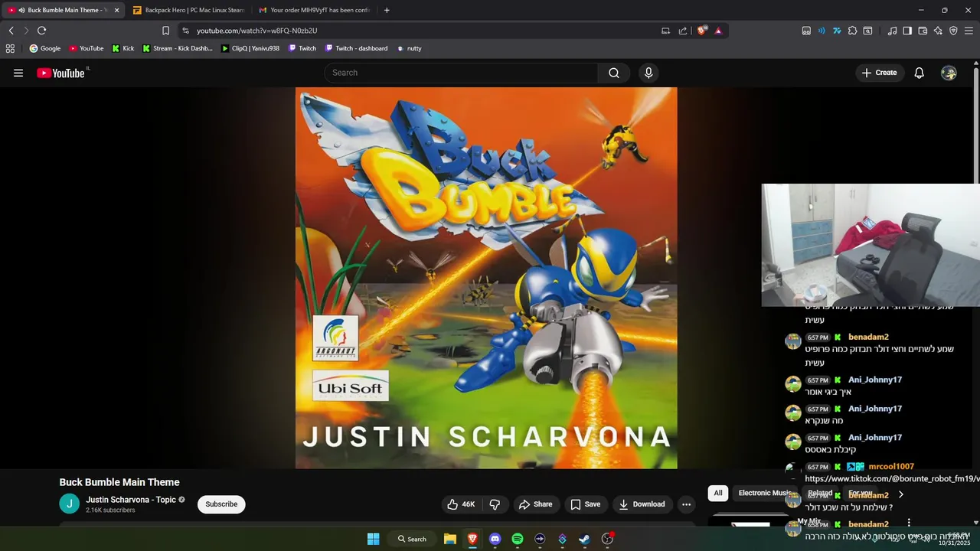Screen dimensions: 980x551
Task: Switch to Backpack Hero Steam tab
Action: [x=188, y=10]
